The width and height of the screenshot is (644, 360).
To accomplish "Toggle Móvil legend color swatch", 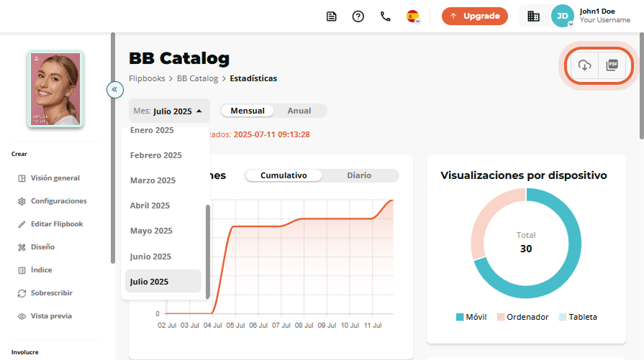I will pyautogui.click(x=460, y=317).
